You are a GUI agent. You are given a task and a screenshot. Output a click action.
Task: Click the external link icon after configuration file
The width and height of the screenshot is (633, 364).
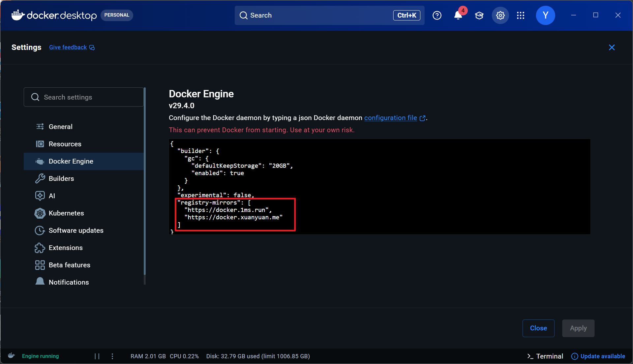(422, 118)
